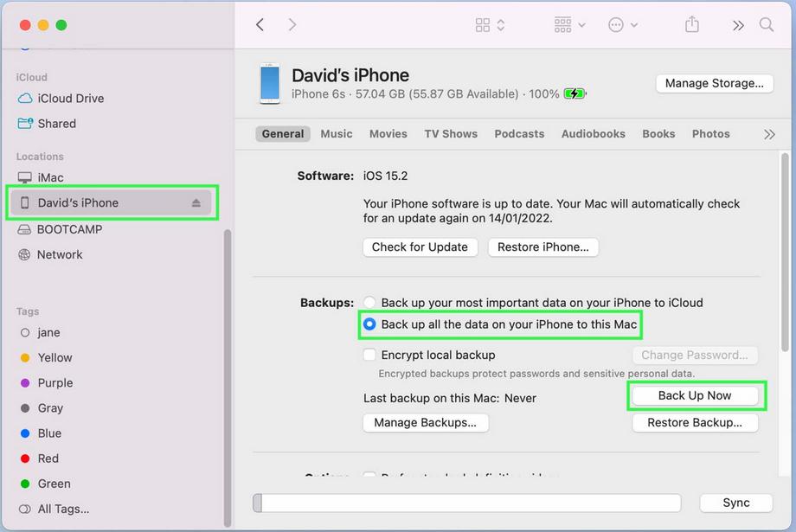Click the iMac computer icon
Image resolution: width=796 pixels, height=532 pixels.
tap(24, 177)
